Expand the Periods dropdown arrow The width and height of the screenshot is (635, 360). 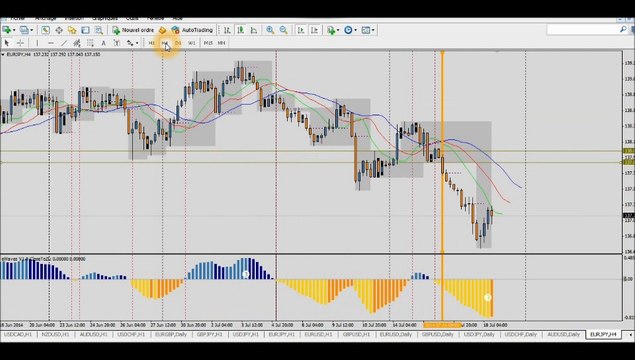[356, 30]
